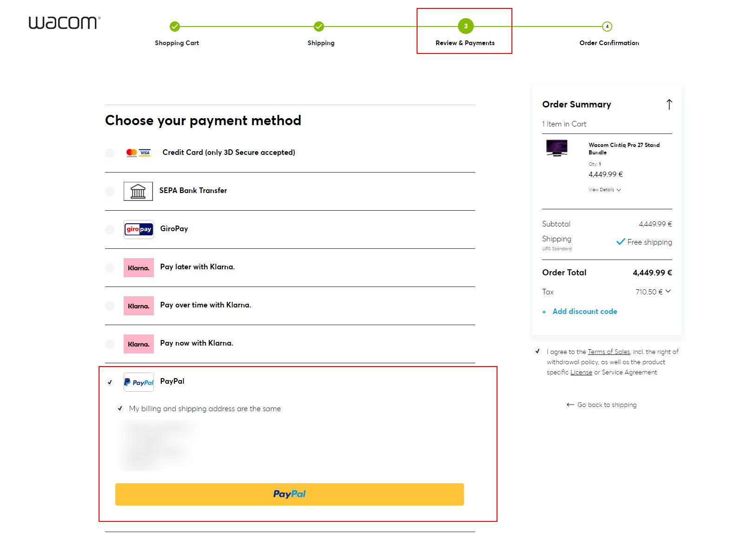This screenshot has width=756, height=540.
Task: Click the Klarna logo for Pay over time
Action: click(139, 306)
